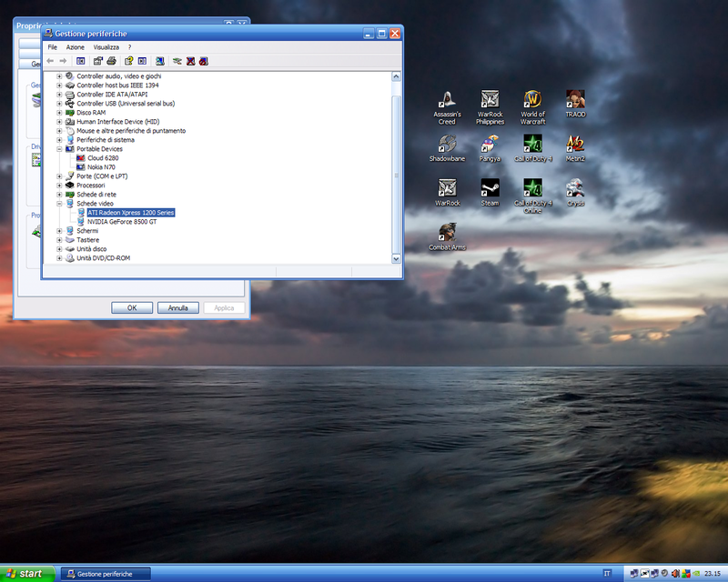Select the Steam desktop shortcut
Viewport: 728px width, 582px height.
tap(490, 189)
